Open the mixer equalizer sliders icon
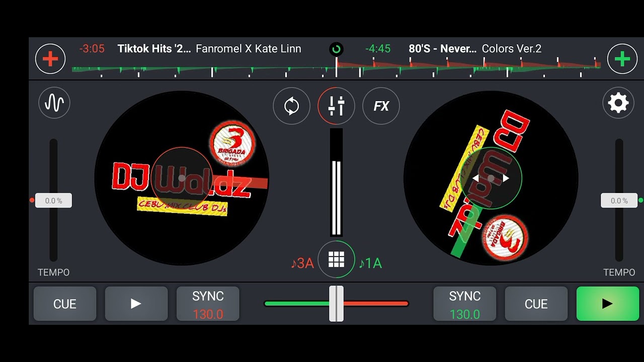This screenshot has height=362, width=644. click(x=336, y=106)
